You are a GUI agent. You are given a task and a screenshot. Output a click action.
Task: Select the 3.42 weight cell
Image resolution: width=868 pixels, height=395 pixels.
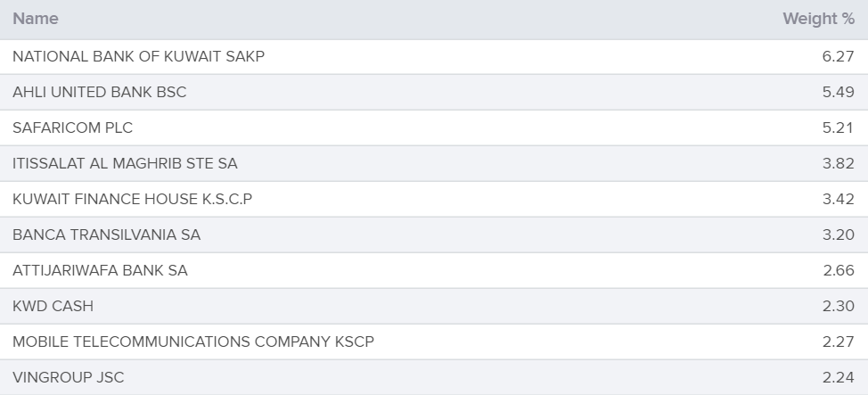838,199
